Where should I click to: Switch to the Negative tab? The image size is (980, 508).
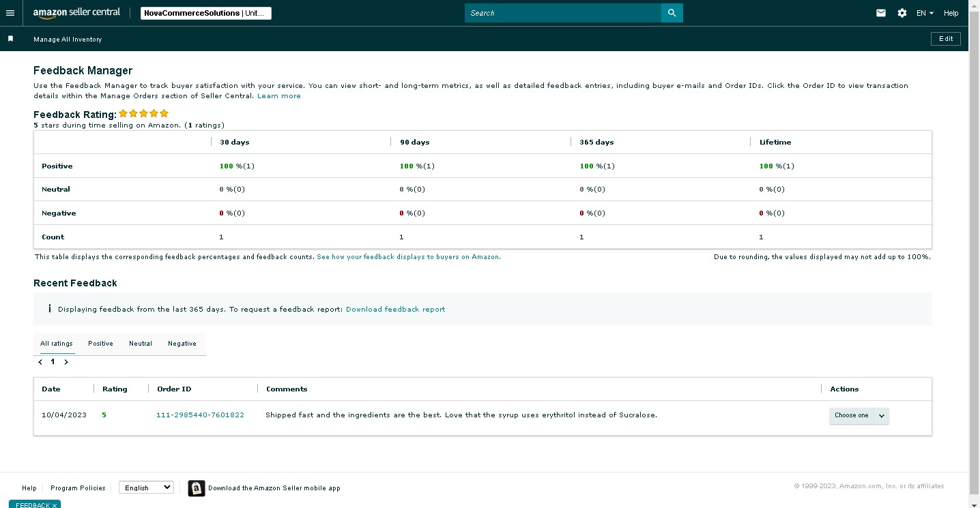click(x=182, y=344)
